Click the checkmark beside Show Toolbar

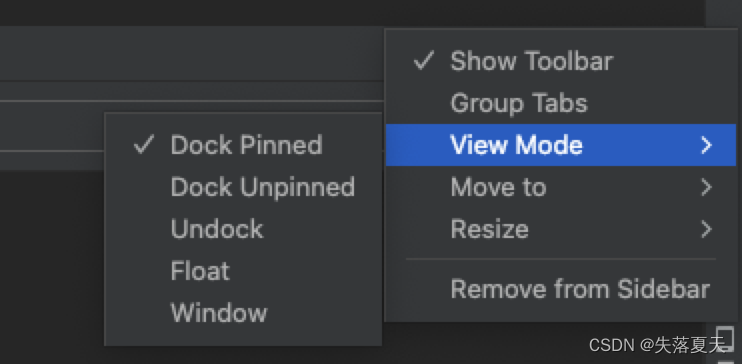click(423, 61)
